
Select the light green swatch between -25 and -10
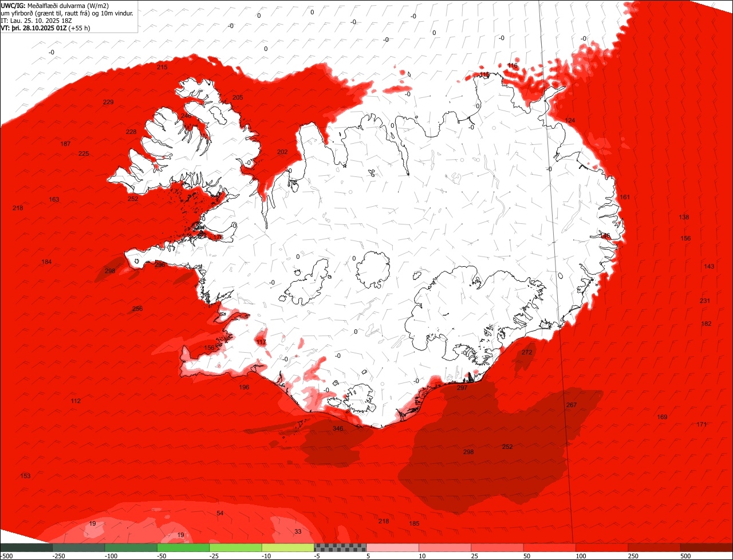235,547
